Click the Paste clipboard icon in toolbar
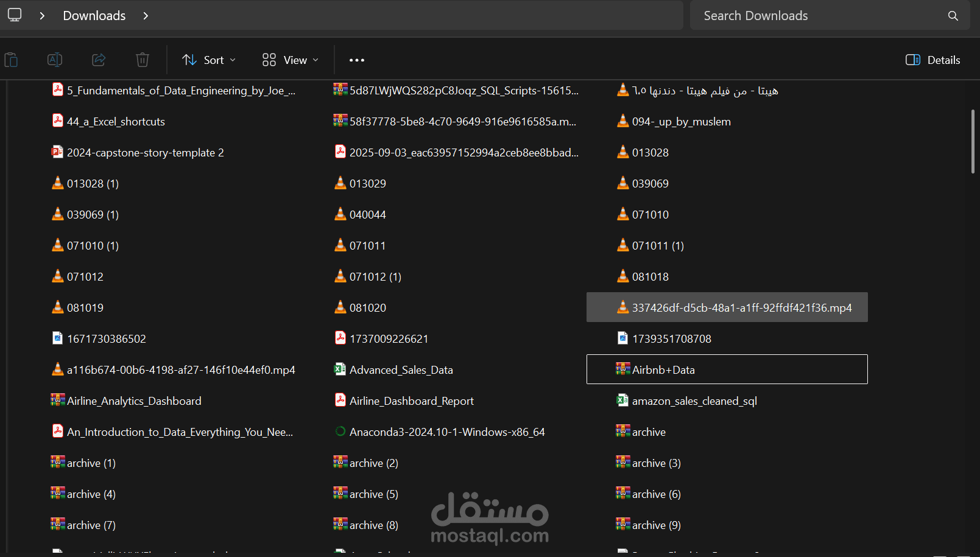The height and width of the screenshot is (557, 980). [x=11, y=60]
